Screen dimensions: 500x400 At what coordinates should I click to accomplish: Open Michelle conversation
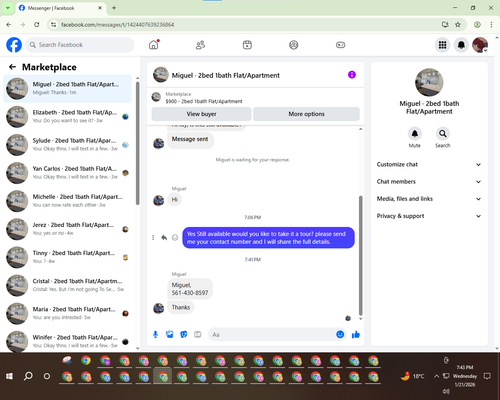tap(67, 201)
